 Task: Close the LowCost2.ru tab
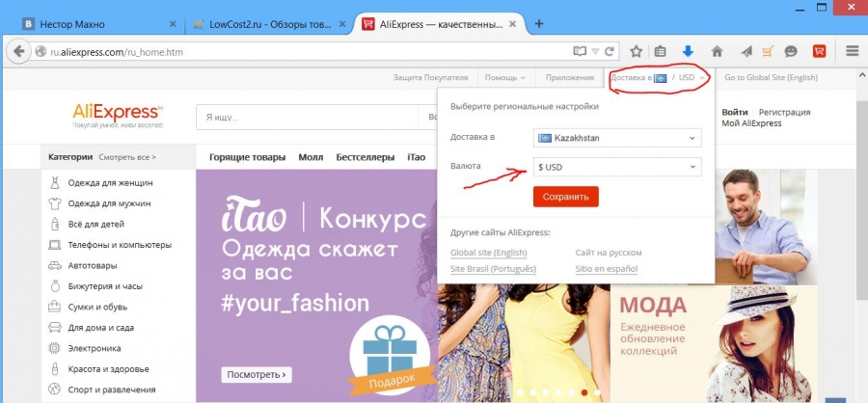point(342,24)
